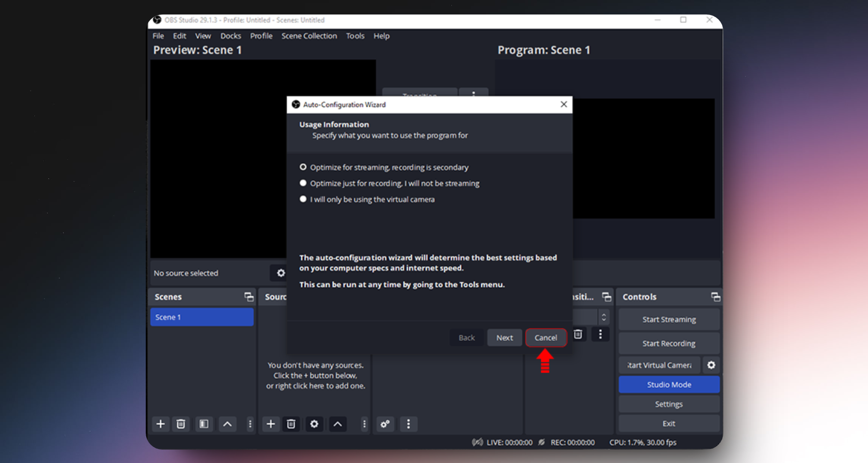
Task: Open quick transitions three-dot menu above wizard
Action: [x=473, y=92]
